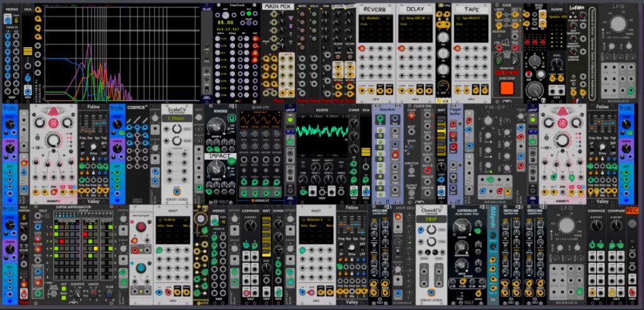Click the orange REC module label
Screen dimensions: 644x310
632,211
